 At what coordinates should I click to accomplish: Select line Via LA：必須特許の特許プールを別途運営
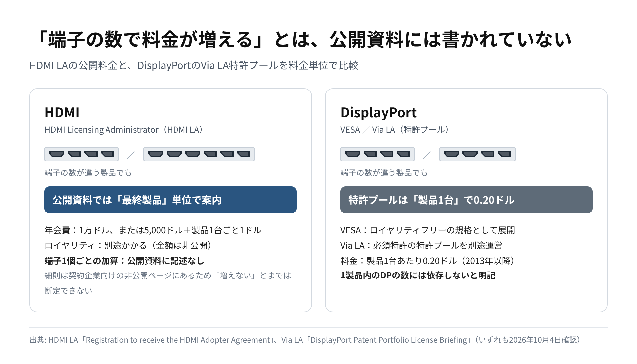tap(421, 245)
